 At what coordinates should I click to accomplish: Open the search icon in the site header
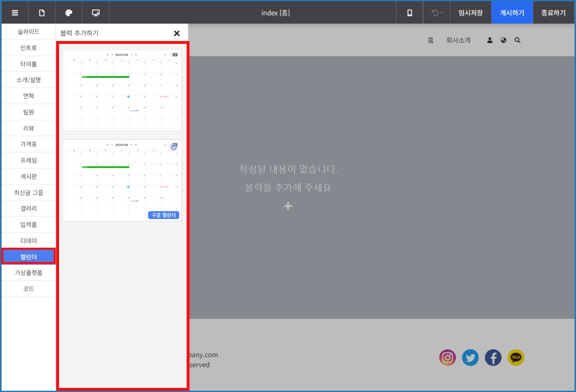[x=517, y=40]
